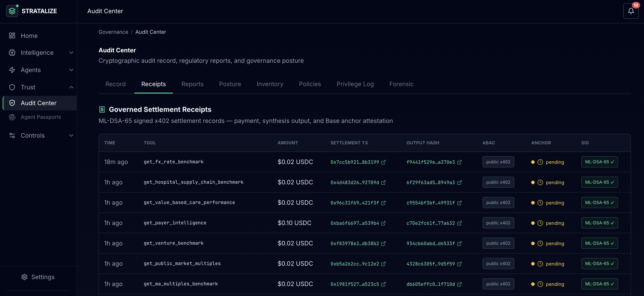Viewport: 644px width, 296px height.
Task: Click the OUTPUT HASH column header
Action: 422,143
